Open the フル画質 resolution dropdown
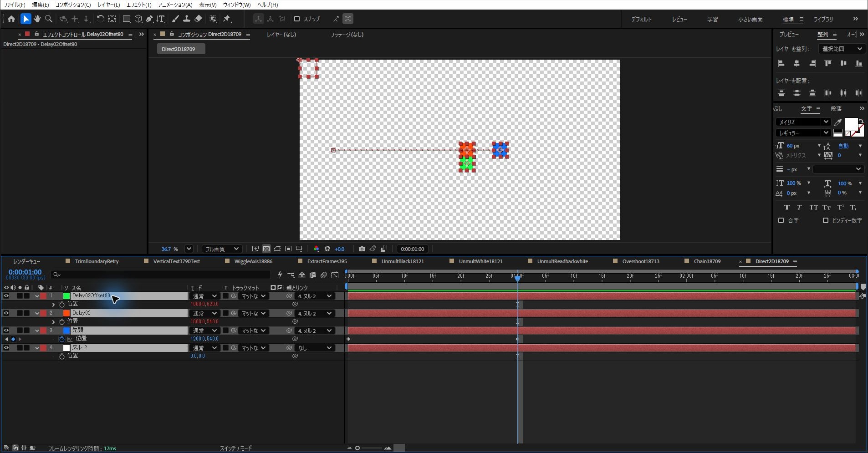Image resolution: width=868 pixels, height=453 pixels. [221, 249]
